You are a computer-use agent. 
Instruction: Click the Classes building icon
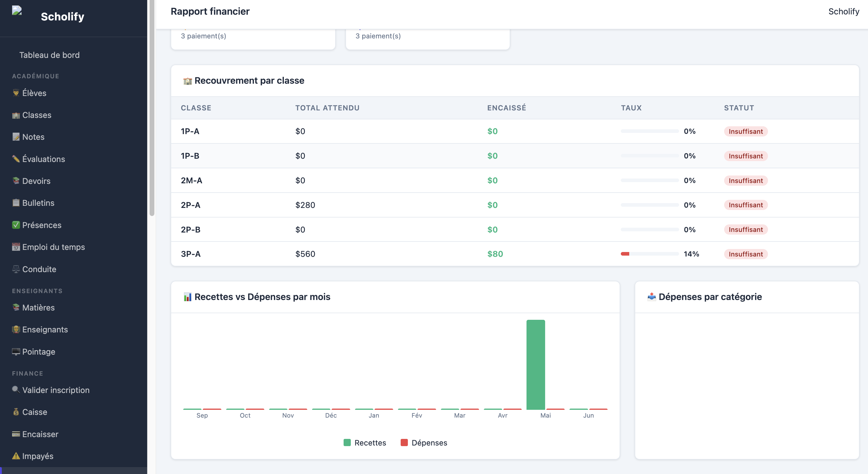16,115
